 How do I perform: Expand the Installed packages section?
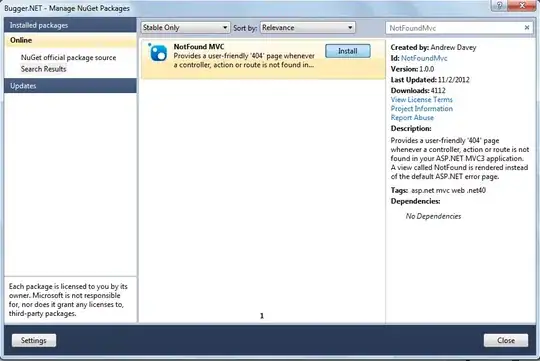click(70, 25)
